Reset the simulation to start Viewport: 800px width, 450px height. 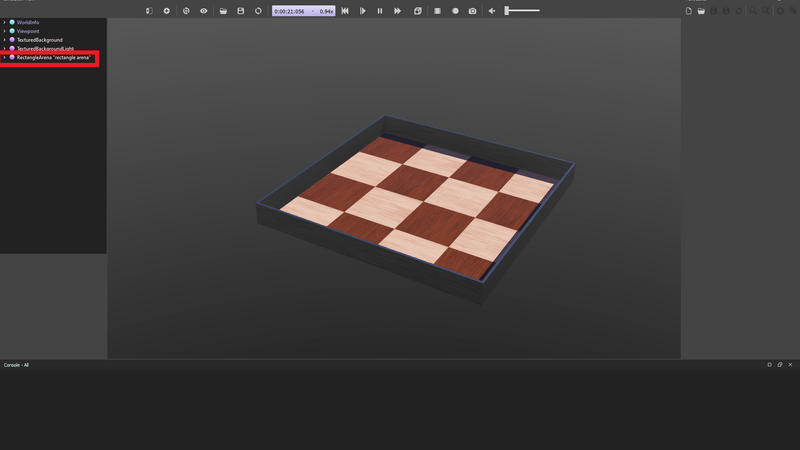tap(345, 11)
